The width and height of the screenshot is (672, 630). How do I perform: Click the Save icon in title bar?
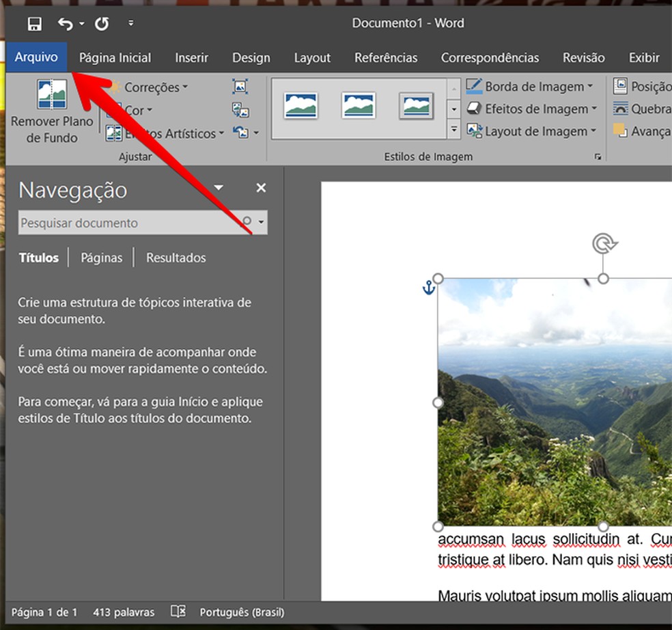34,25
